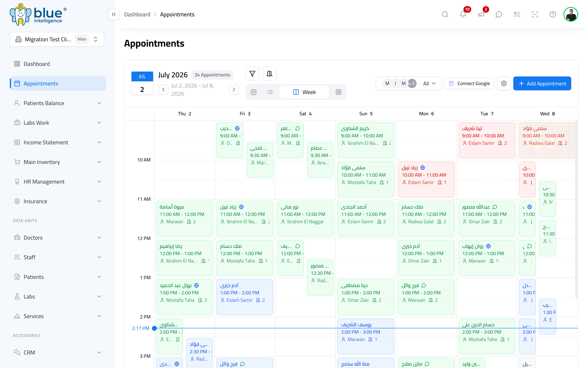Expand Labs data unit
Viewport: 588px width, 368px height.
pyautogui.click(x=58, y=296)
